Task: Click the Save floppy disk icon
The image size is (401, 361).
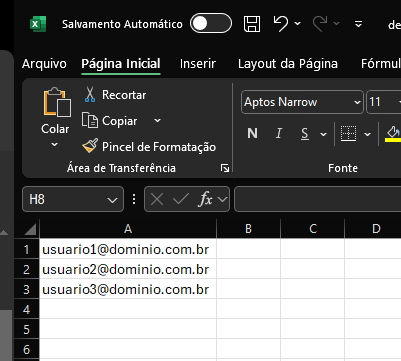Action: click(x=252, y=24)
